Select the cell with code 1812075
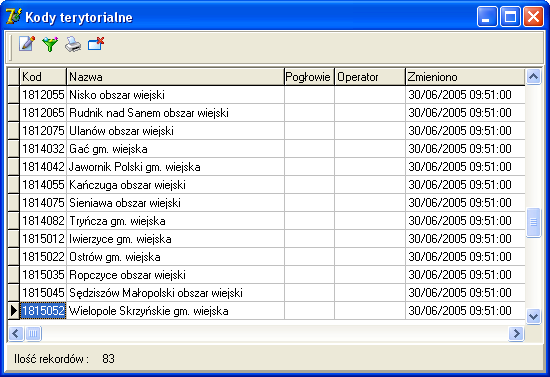The image size is (550, 377). click(43, 131)
